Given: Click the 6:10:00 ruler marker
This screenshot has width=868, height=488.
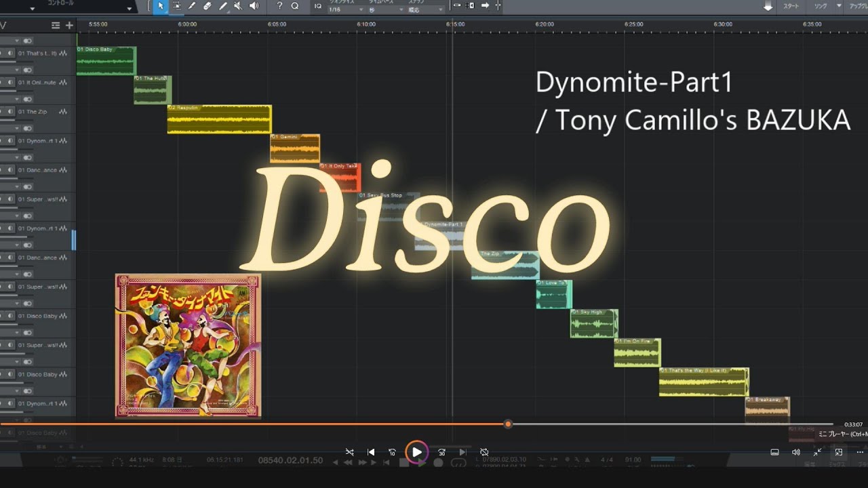Looking at the screenshot, I should (366, 24).
